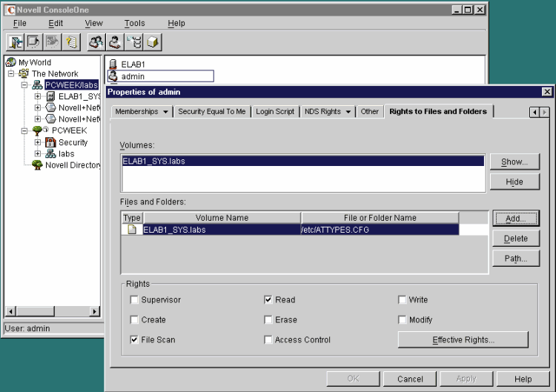Expand the labs tree node
This screenshot has width=556, height=392.
click(x=38, y=153)
